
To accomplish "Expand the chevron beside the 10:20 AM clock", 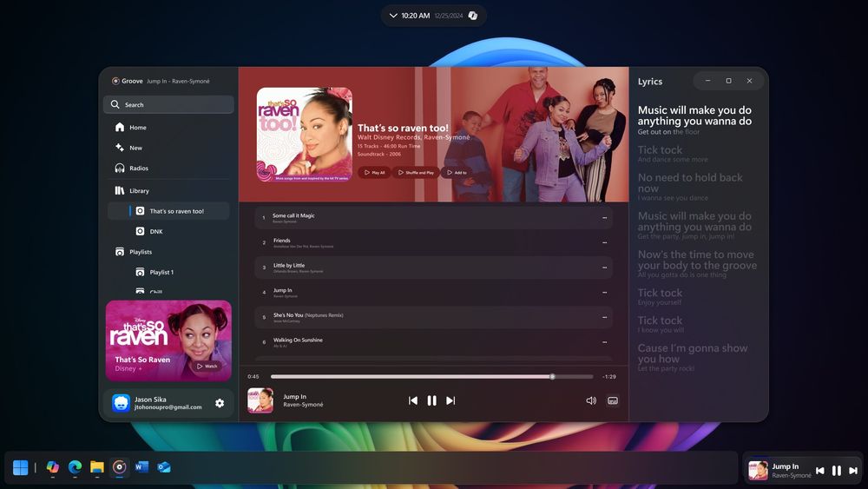I will [x=393, y=16].
